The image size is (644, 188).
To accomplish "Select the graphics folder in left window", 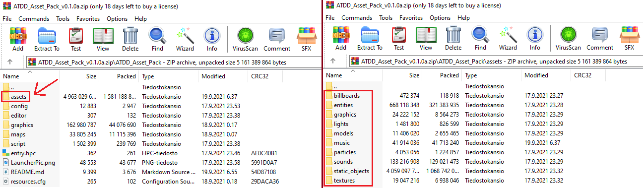I will point(21,125).
